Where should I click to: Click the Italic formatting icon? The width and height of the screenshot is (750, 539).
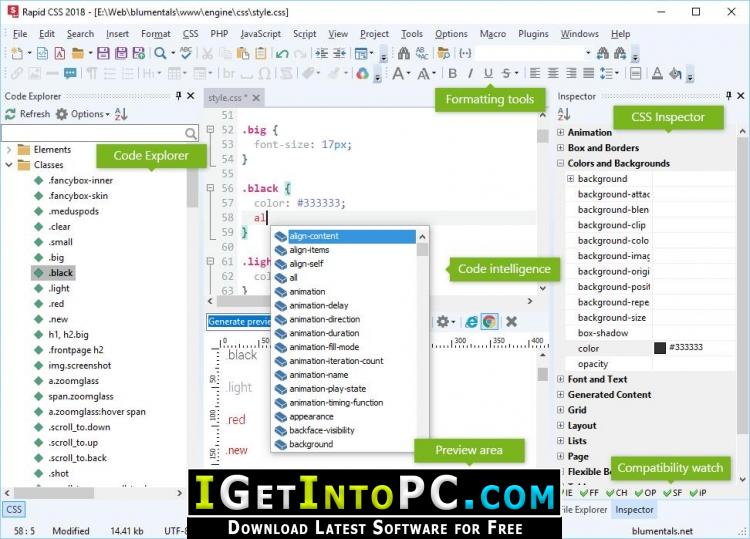(x=470, y=73)
